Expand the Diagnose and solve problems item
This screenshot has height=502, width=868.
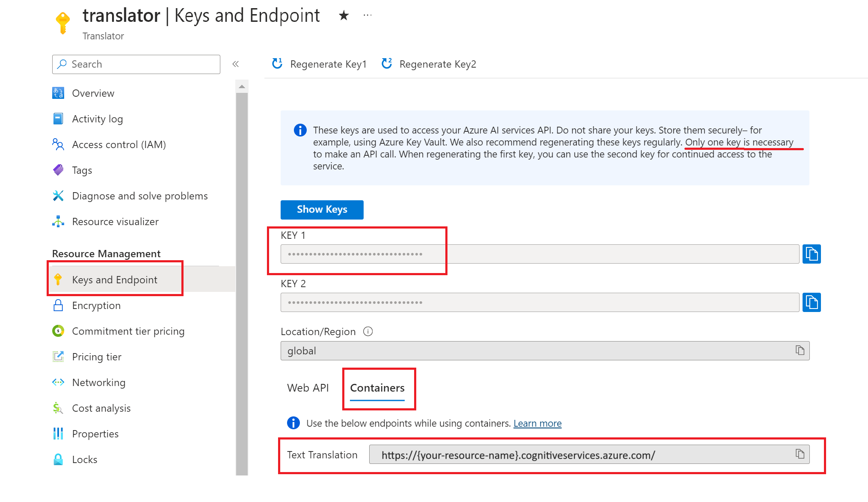pos(140,196)
